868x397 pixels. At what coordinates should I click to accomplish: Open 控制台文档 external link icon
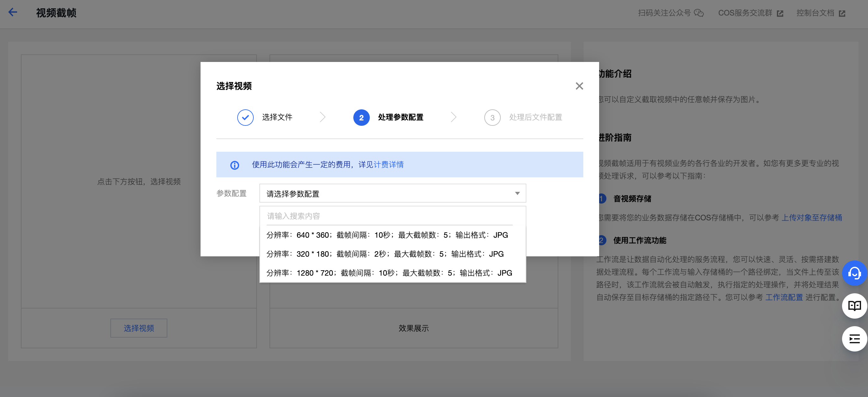click(842, 14)
